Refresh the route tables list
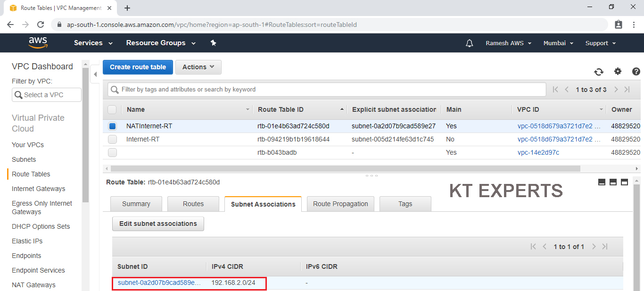The height and width of the screenshot is (291, 644). tap(599, 72)
